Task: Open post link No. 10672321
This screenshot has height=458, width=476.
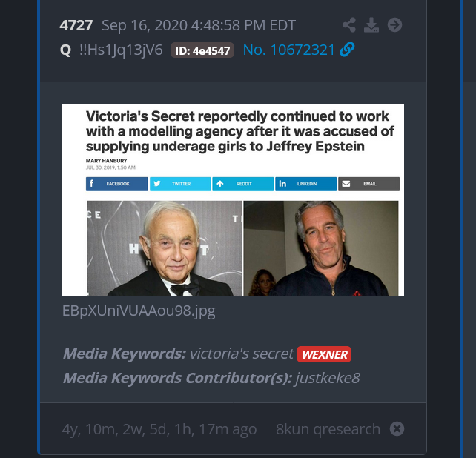Action: [x=288, y=50]
